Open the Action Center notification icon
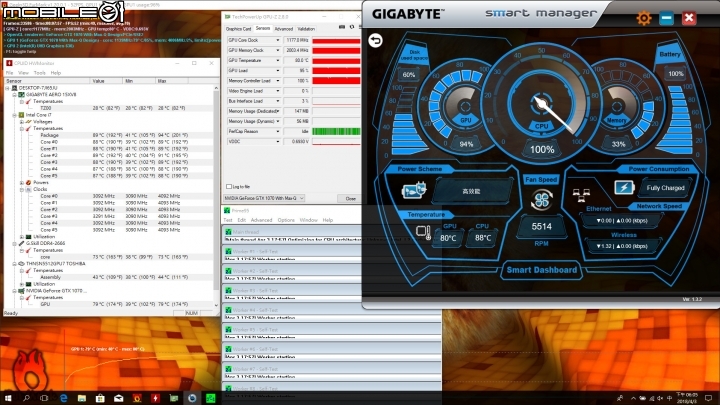The height and width of the screenshot is (405, 720). [709, 398]
